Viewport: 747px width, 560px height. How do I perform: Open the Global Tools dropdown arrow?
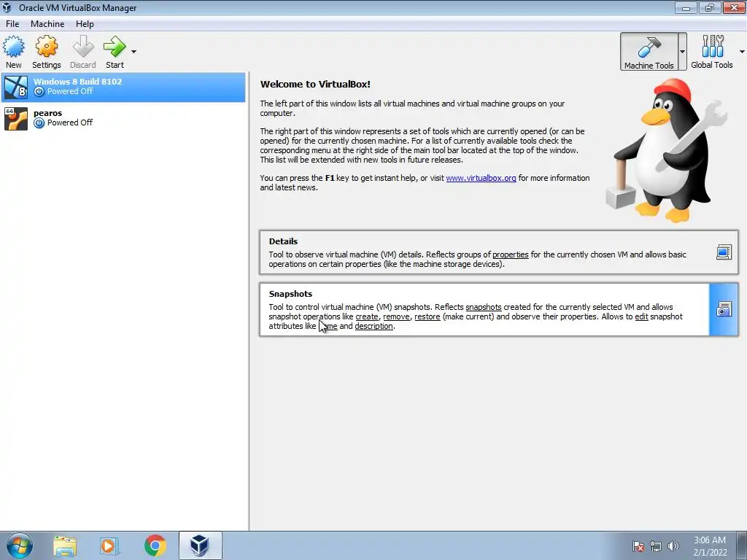click(x=742, y=52)
